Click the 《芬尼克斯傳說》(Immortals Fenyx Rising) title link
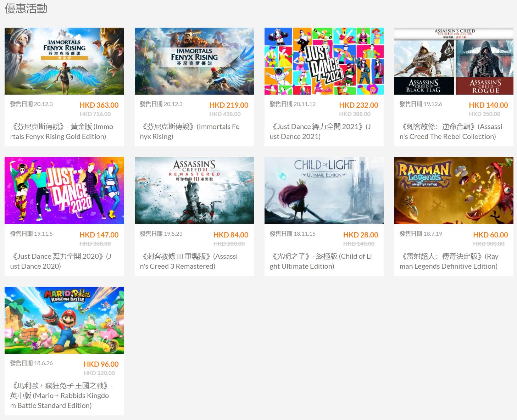517x420 pixels. pos(190,131)
